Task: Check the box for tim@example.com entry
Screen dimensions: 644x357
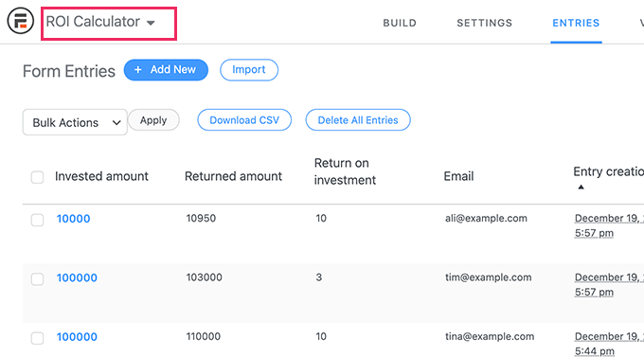Action: tap(37, 279)
